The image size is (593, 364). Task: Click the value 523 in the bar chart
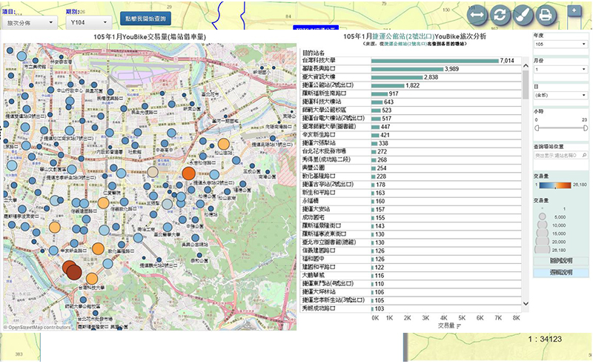tap(386, 110)
